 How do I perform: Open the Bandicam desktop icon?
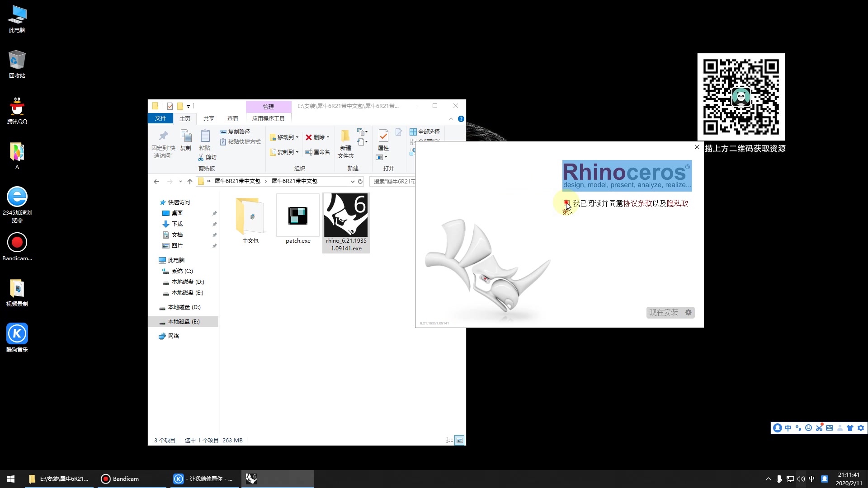17,247
